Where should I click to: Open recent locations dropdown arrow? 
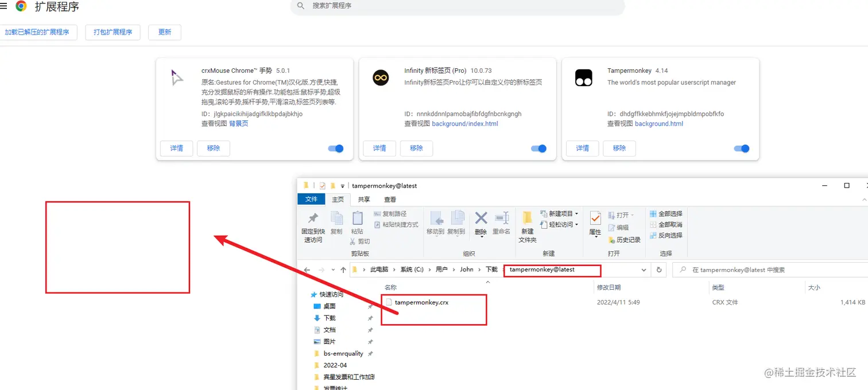tap(333, 270)
